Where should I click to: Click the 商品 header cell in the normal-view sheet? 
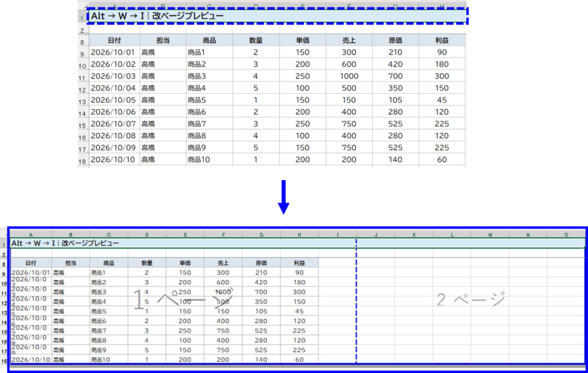coord(209,41)
